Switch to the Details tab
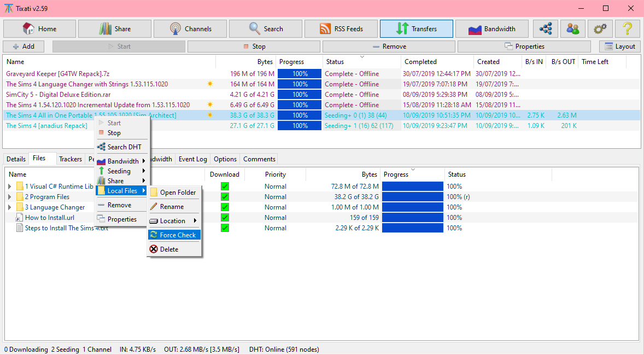This screenshot has height=355, width=644. click(x=16, y=159)
